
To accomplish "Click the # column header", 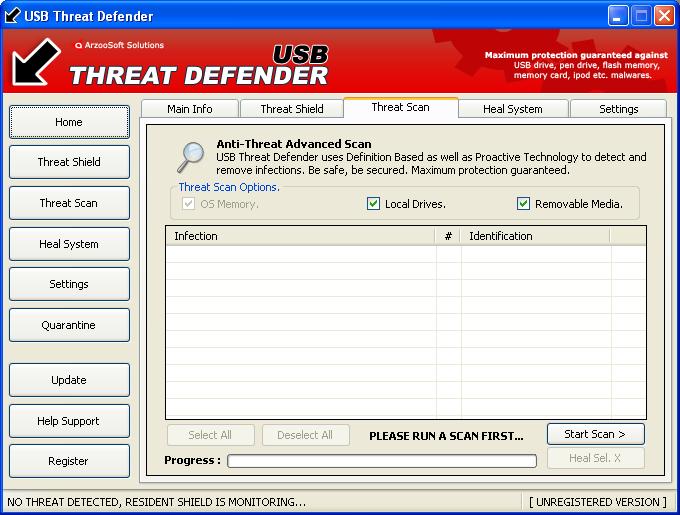I will coord(448,236).
